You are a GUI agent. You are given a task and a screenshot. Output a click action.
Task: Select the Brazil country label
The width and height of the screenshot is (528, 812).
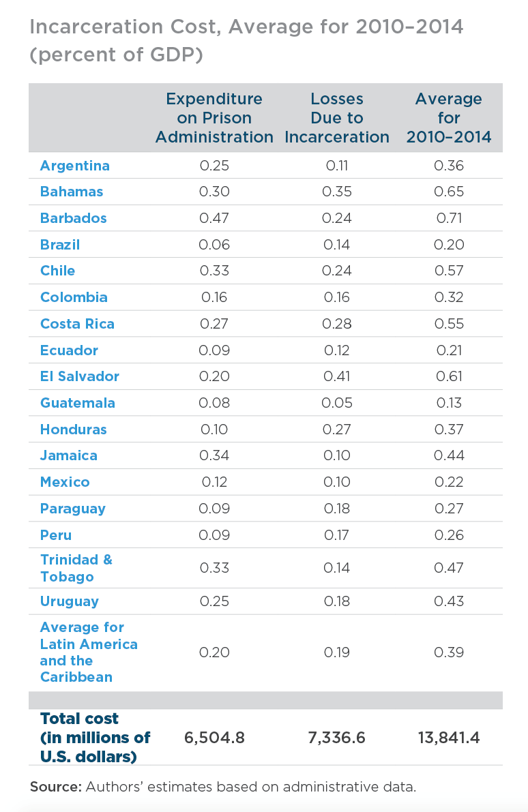click(x=60, y=245)
